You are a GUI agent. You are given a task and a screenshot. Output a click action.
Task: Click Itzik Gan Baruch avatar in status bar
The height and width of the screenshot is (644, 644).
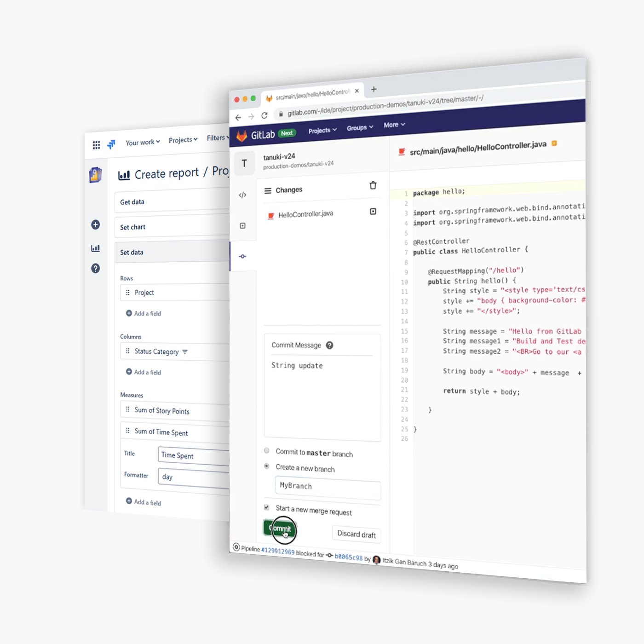[377, 560]
